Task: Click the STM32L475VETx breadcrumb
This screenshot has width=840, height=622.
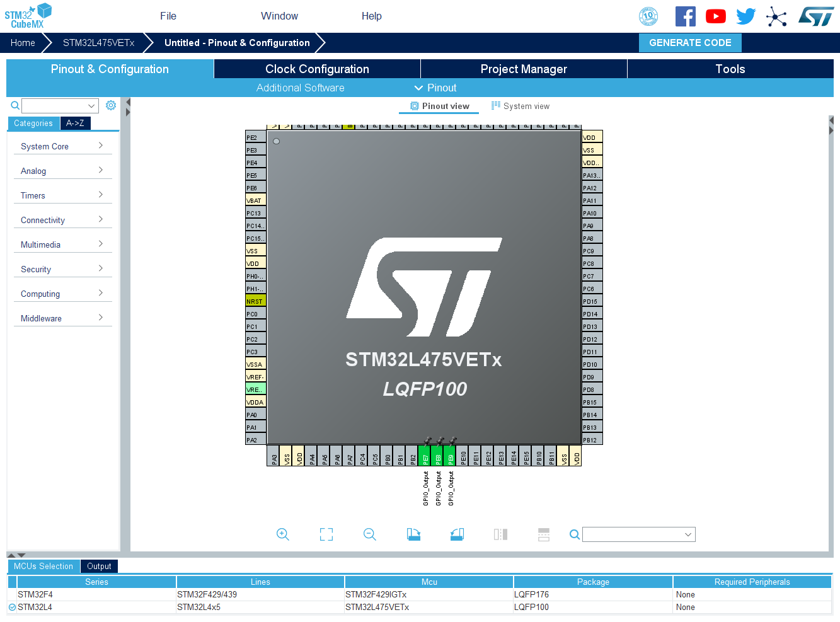Action: pos(99,43)
